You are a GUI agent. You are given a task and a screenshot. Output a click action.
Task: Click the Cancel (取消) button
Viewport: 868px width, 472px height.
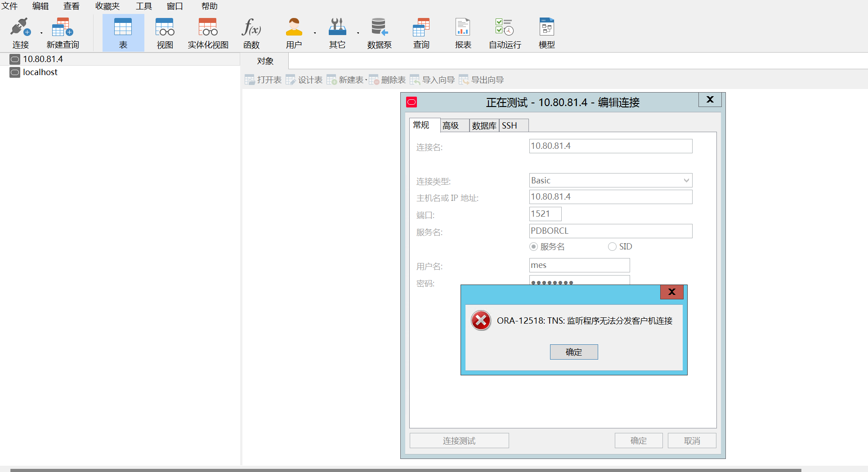pyautogui.click(x=692, y=441)
